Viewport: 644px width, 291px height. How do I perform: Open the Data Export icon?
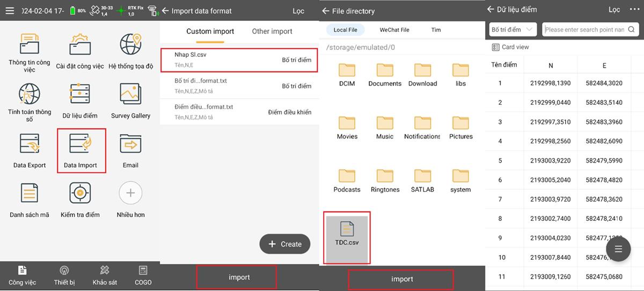point(30,144)
